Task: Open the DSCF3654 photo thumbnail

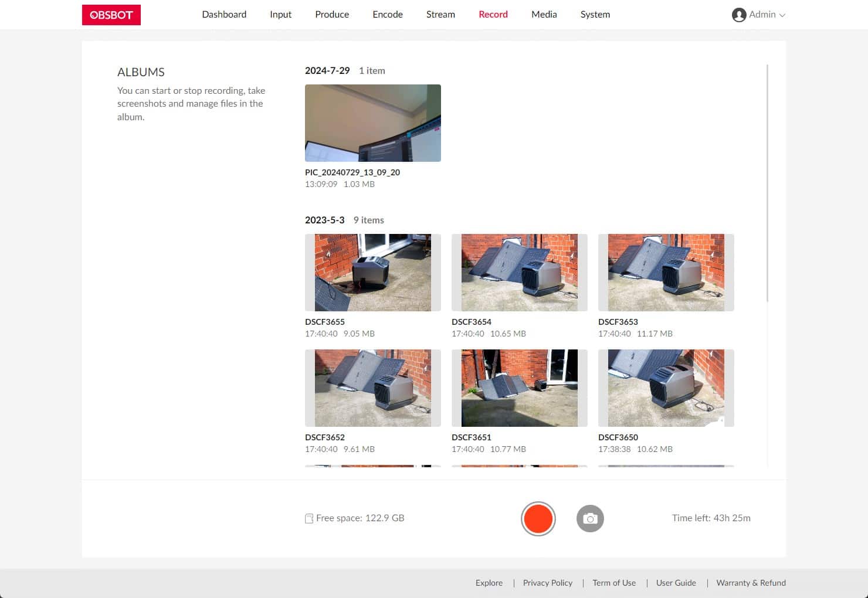Action: [520, 273]
